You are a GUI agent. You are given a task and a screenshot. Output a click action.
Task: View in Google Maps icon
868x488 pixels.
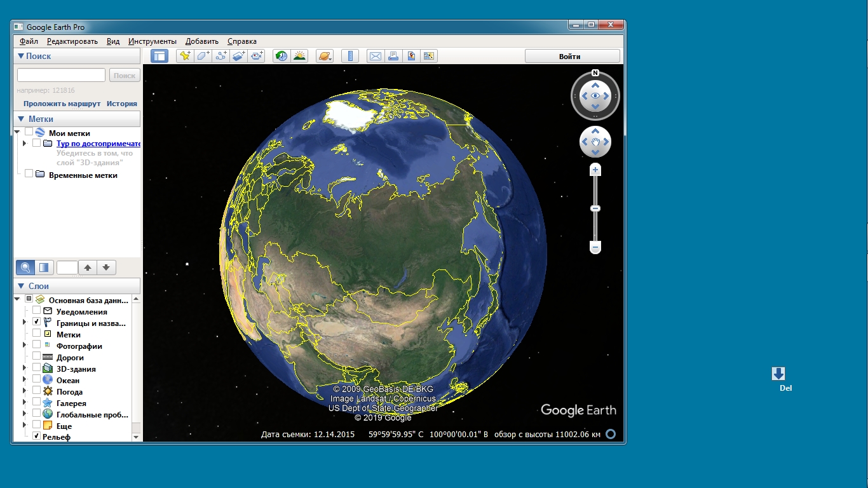tap(429, 56)
